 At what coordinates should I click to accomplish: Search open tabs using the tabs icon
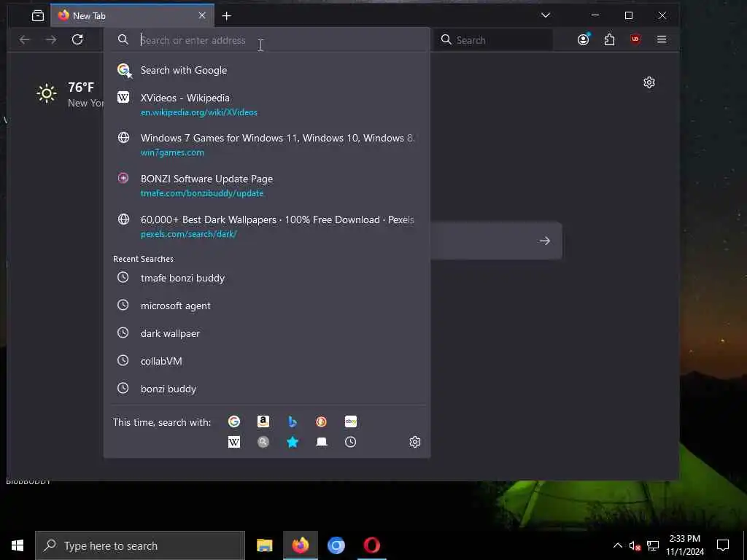coord(322,442)
